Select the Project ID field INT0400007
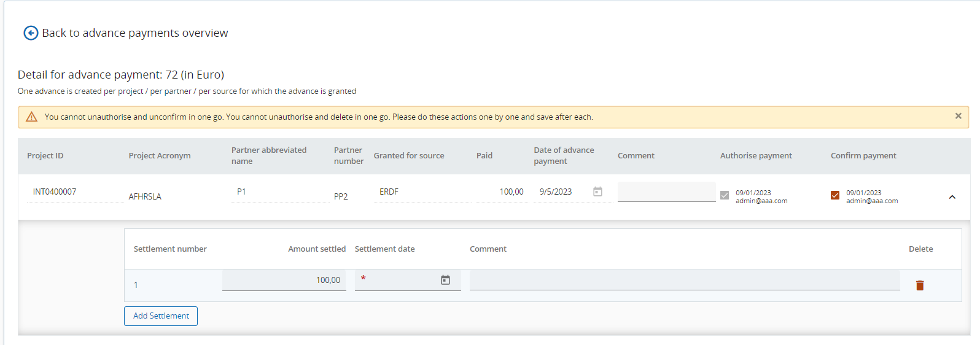 coord(74,192)
